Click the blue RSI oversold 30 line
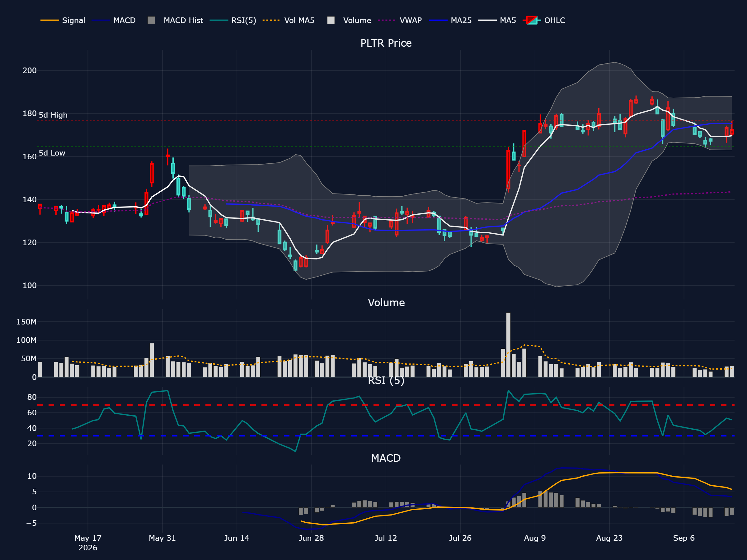This screenshot has width=747, height=560. (x=386, y=436)
